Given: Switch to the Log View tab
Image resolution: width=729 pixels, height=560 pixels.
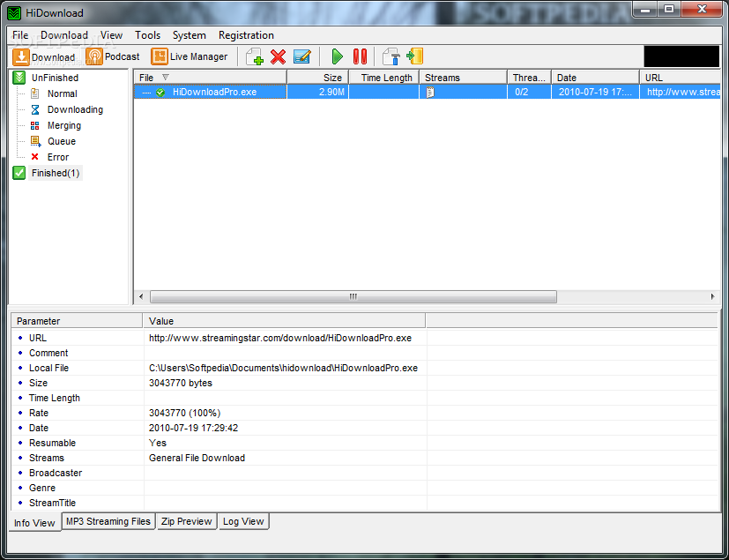Looking at the screenshot, I should click(x=243, y=521).
